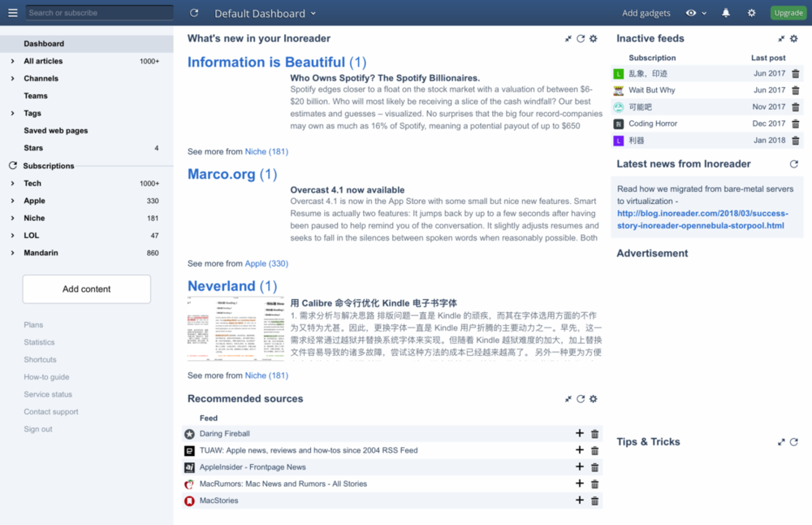Expand All articles in sidebar
The height and width of the screenshot is (525, 812).
12,61
